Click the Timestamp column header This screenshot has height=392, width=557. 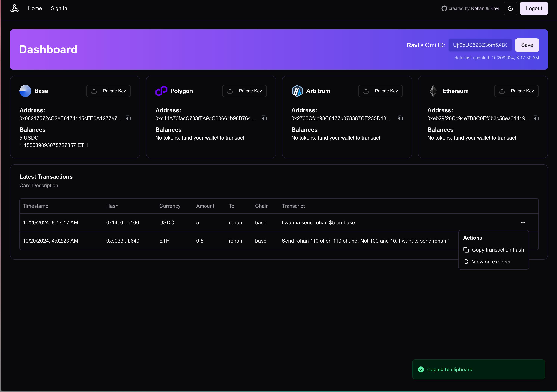pos(35,206)
